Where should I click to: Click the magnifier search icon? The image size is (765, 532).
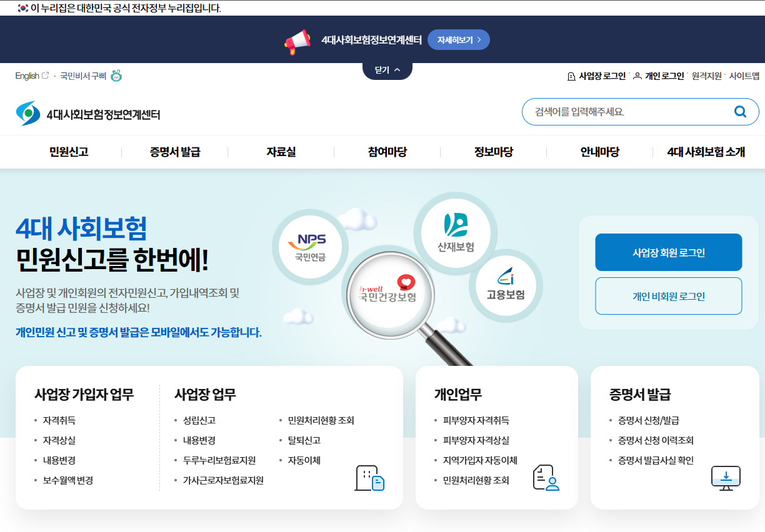[740, 112]
